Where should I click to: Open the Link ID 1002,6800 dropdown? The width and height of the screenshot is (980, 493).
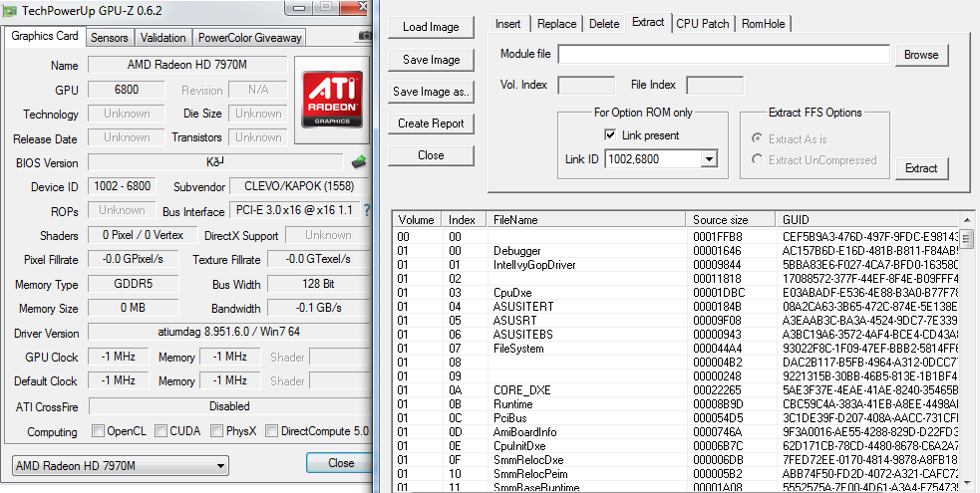pyautogui.click(x=709, y=159)
